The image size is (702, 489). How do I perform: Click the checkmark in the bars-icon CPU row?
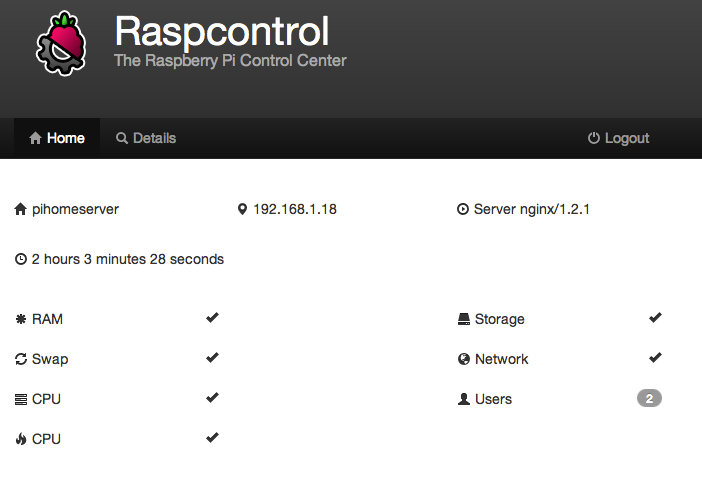coord(212,397)
